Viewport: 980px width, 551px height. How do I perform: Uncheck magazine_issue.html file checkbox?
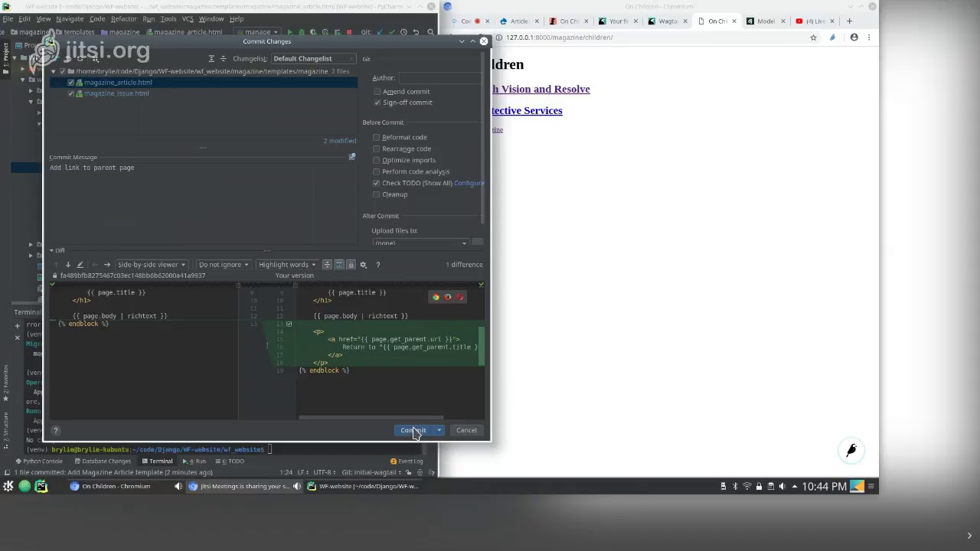click(x=70, y=93)
